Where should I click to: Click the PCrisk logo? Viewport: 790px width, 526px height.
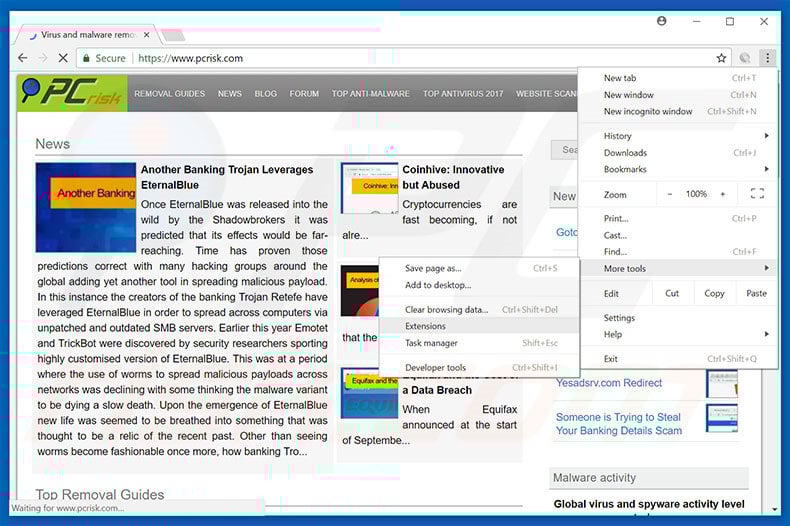72,93
